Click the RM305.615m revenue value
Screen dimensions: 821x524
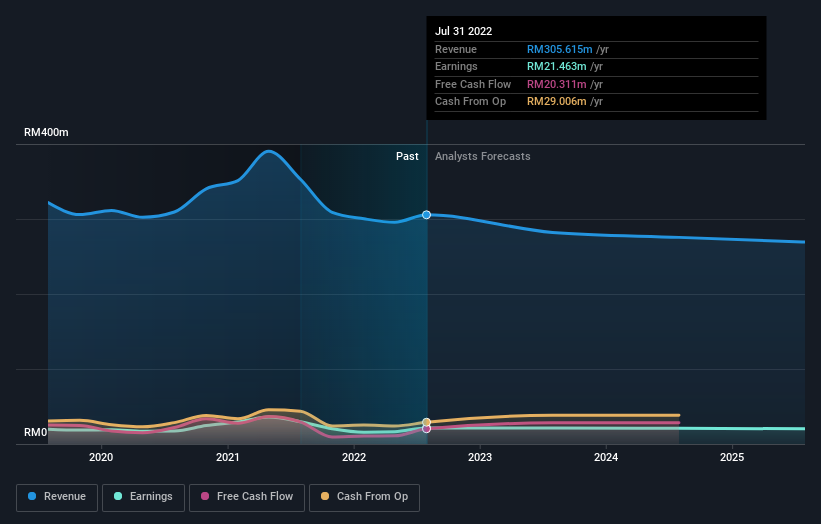click(560, 49)
